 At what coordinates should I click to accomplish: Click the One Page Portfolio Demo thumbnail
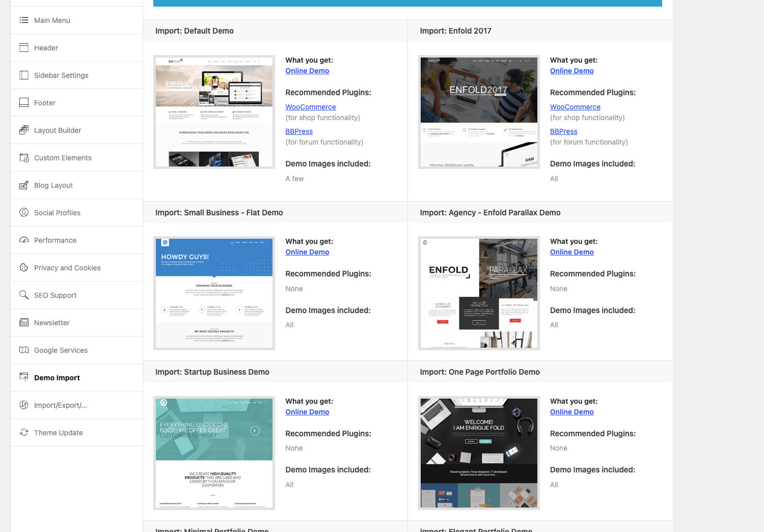coord(479,453)
